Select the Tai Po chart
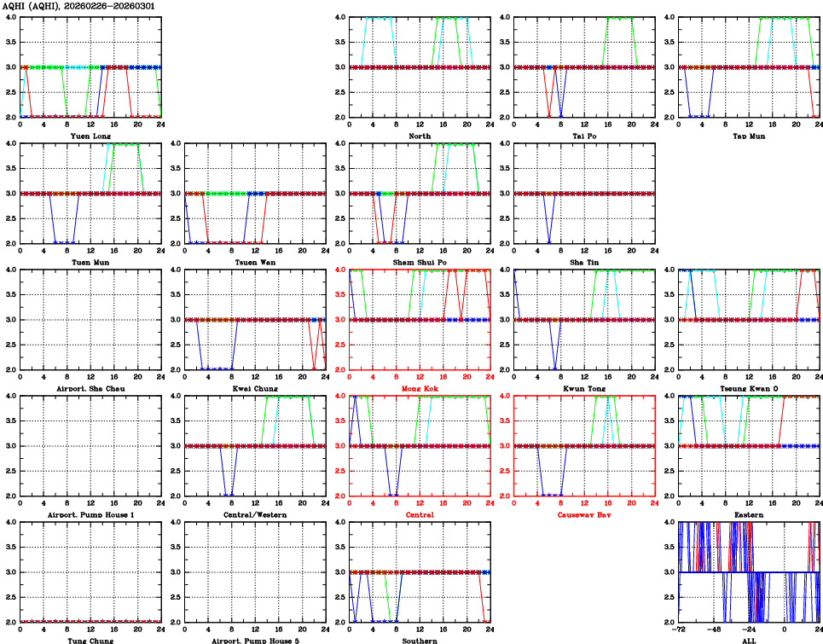 [x=584, y=67]
